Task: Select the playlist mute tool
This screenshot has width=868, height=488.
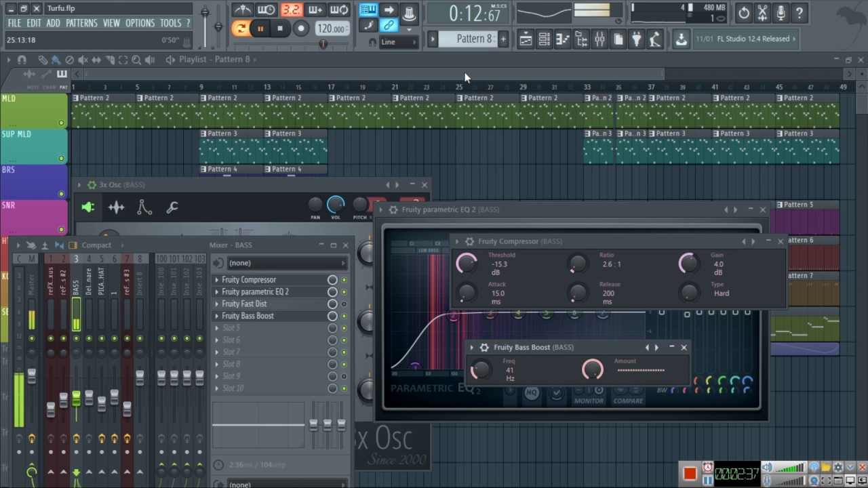Action: [x=83, y=60]
